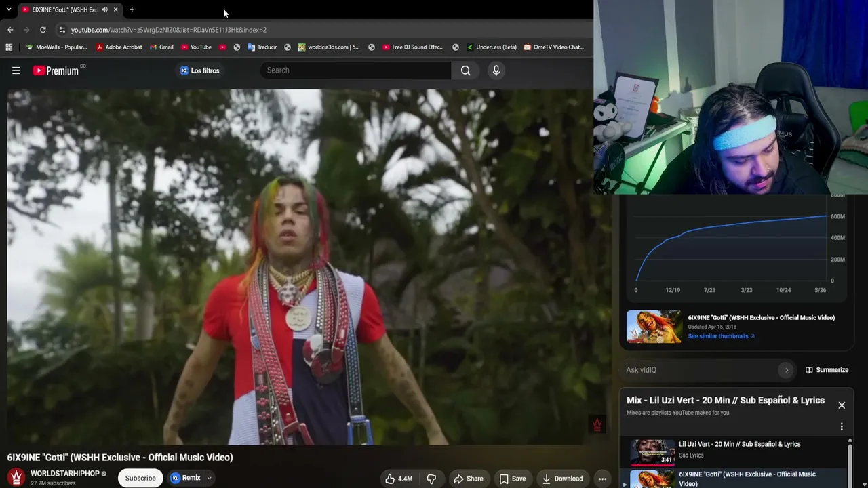Image resolution: width=868 pixels, height=488 pixels.
Task: Open the YouTube text bookmark
Action: pyautogui.click(x=197, y=47)
